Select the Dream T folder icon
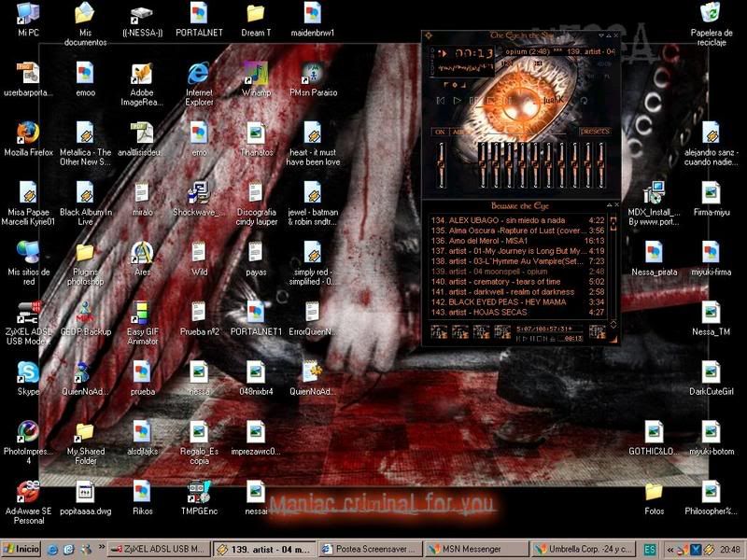This screenshot has width=747, height=560. [x=256, y=19]
